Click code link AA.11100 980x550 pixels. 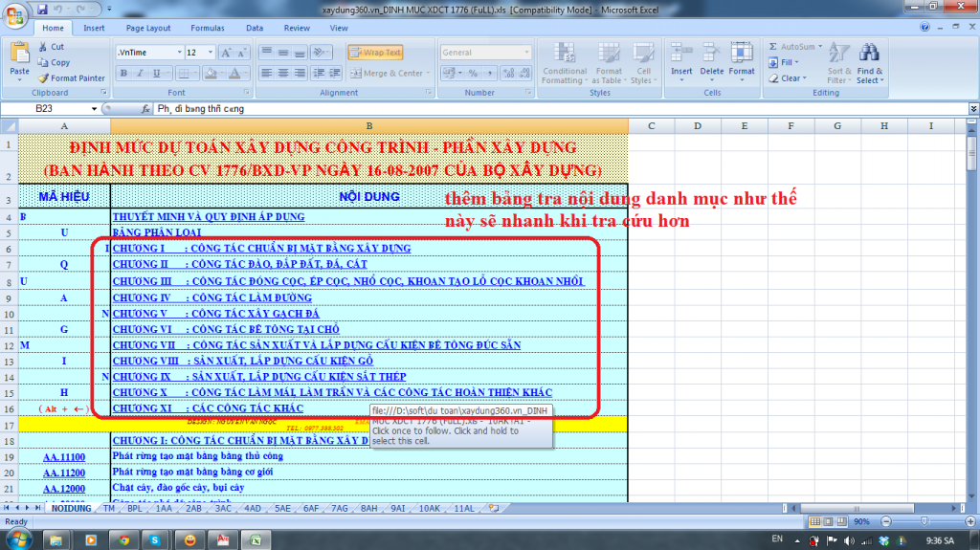click(x=64, y=457)
